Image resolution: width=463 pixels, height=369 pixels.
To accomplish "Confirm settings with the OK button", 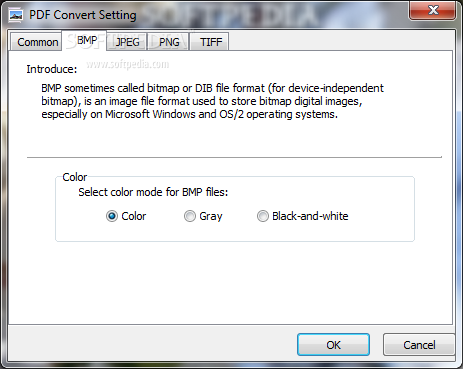I will [x=333, y=345].
